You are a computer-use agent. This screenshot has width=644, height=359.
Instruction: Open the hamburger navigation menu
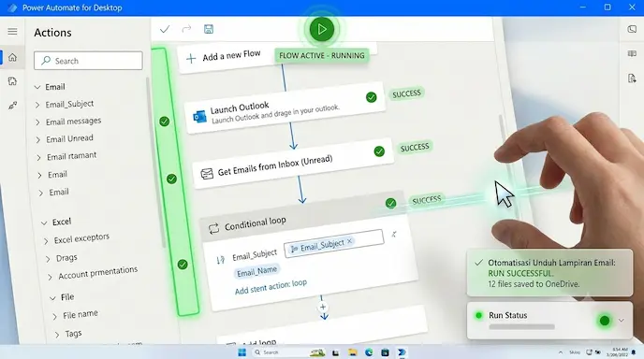pos(12,32)
